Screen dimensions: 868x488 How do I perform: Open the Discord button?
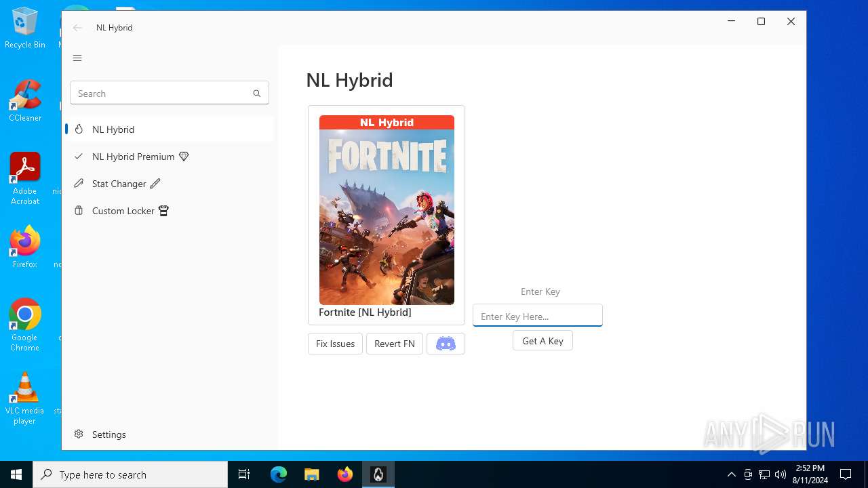[446, 344]
